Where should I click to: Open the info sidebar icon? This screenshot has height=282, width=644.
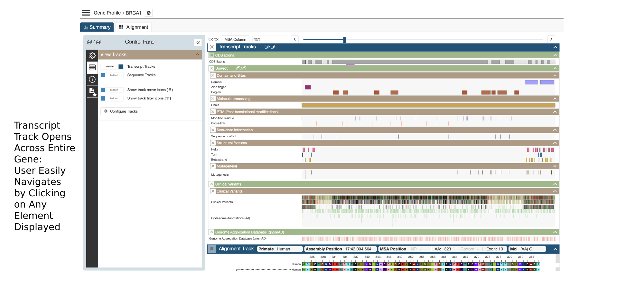tap(92, 79)
